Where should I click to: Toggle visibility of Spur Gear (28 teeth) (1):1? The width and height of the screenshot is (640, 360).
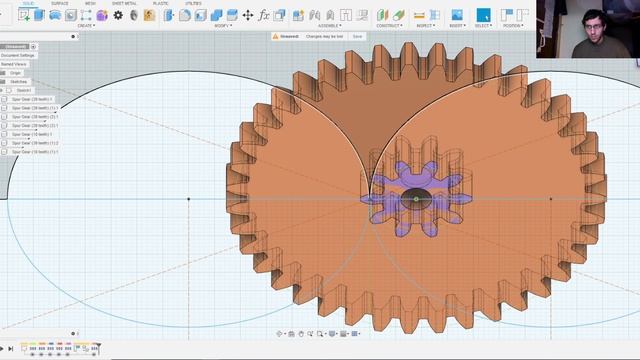coord(4,108)
